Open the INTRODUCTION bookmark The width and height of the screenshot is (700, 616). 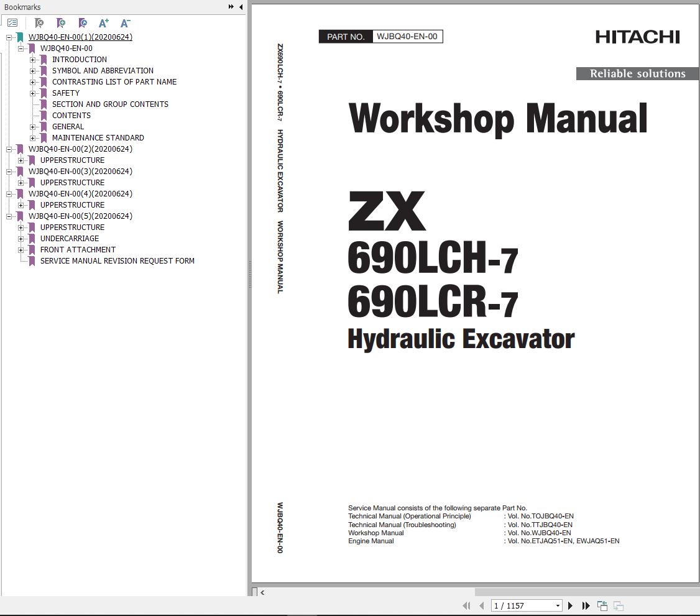(80, 60)
